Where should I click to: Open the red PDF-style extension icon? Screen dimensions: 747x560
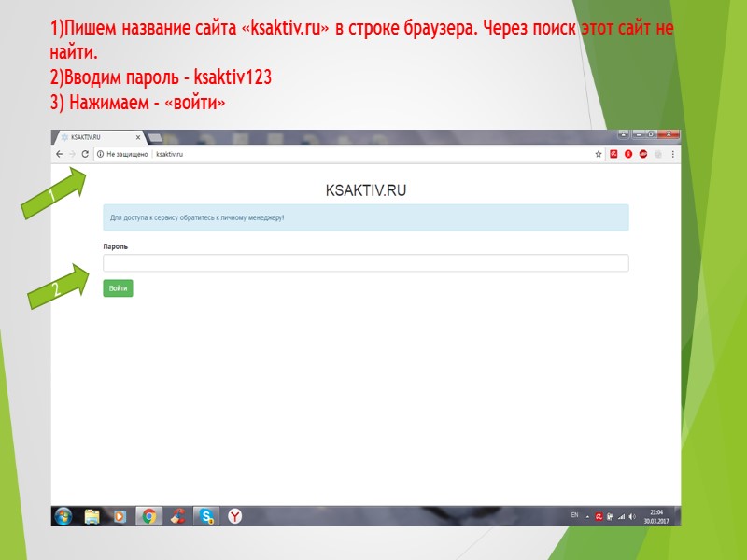click(x=613, y=154)
